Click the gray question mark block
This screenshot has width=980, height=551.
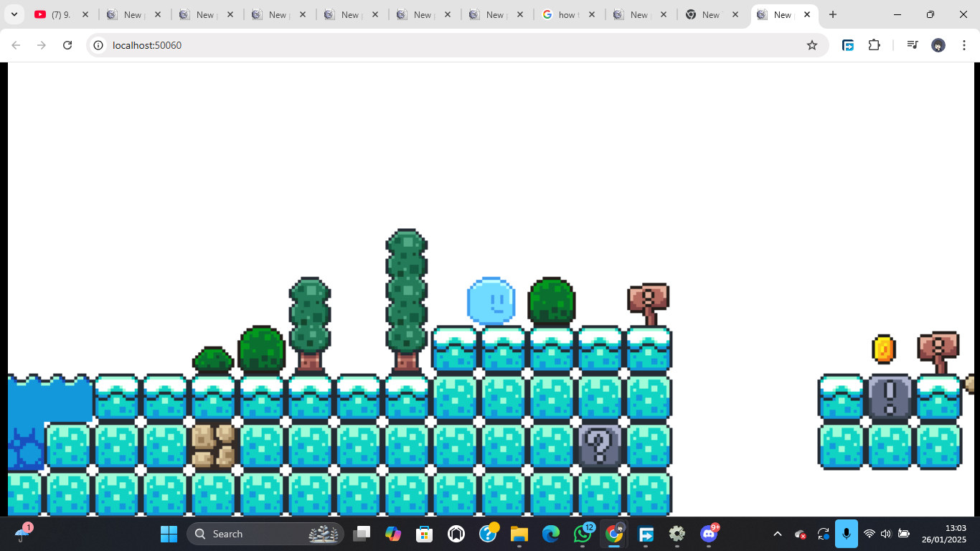[600, 446]
